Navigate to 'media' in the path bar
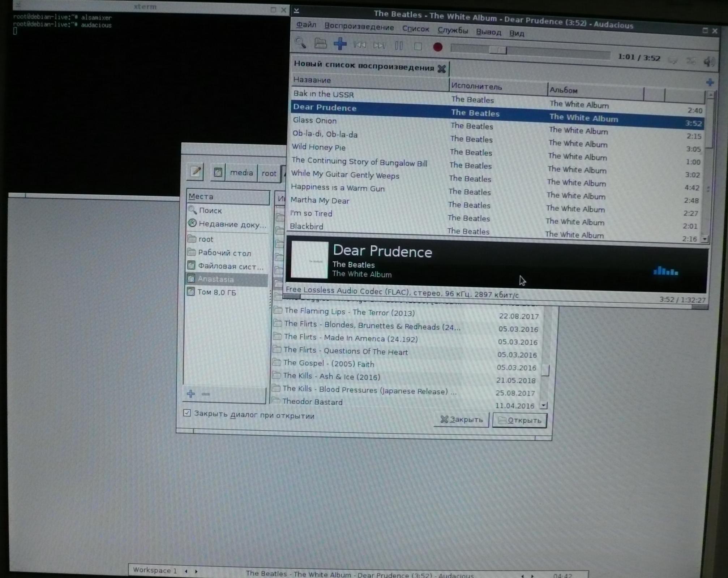The height and width of the screenshot is (578, 728). pos(241,173)
